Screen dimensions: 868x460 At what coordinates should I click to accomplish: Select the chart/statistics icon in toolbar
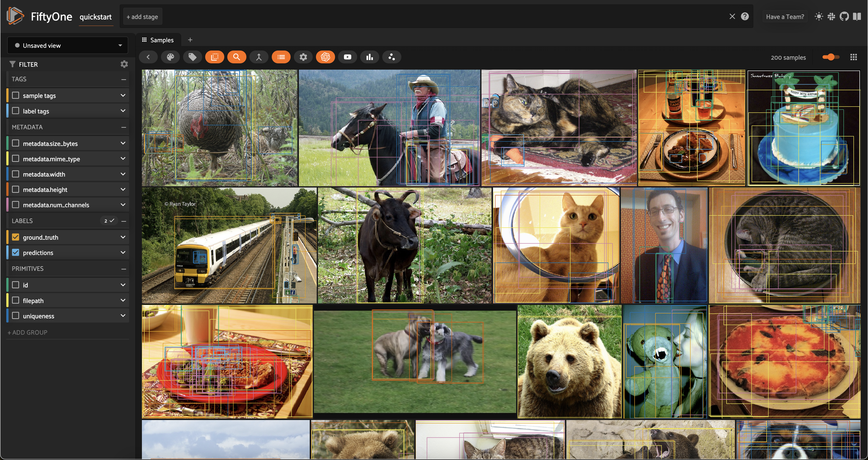[x=369, y=56]
